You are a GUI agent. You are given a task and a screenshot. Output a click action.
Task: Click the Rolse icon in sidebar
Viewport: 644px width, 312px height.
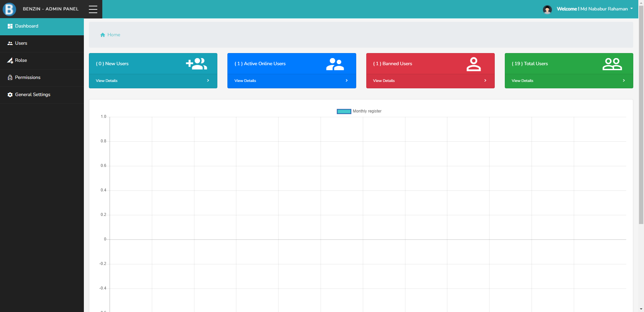pos(10,60)
